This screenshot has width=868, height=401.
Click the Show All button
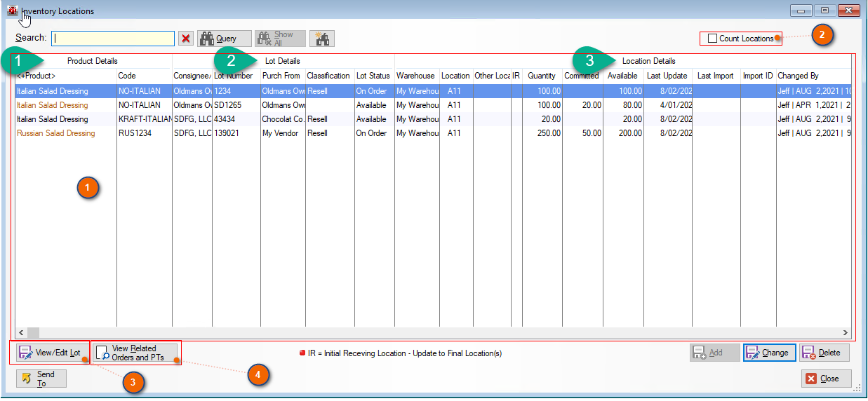click(x=280, y=39)
